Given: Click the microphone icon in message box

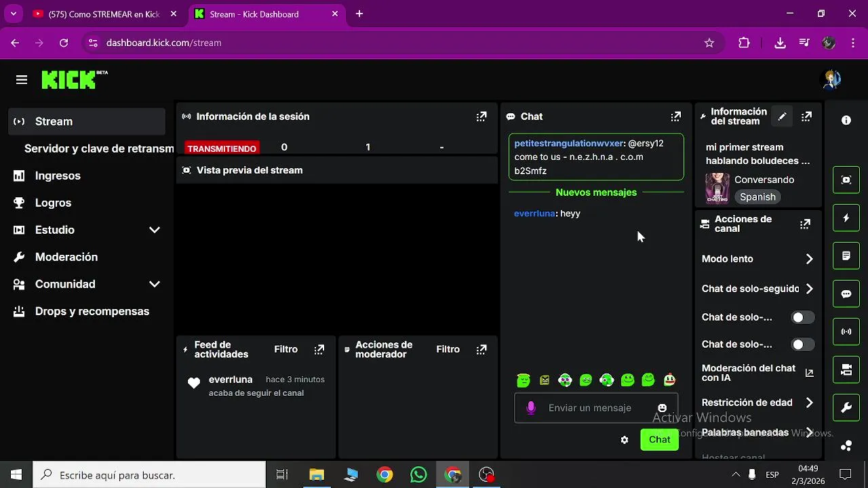Looking at the screenshot, I should pos(531,408).
